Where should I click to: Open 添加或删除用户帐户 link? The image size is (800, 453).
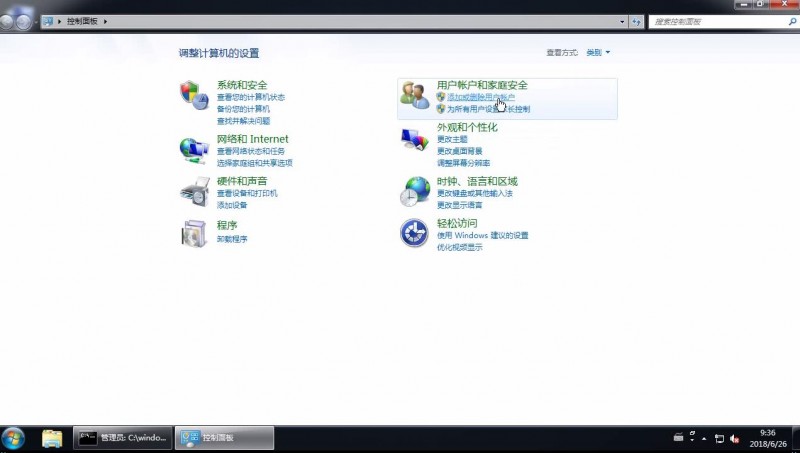pos(481,97)
